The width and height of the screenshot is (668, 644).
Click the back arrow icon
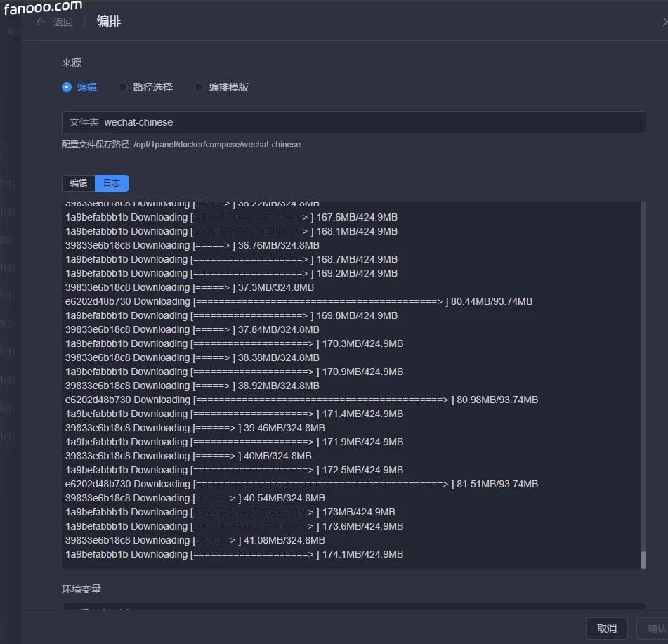coord(41,22)
